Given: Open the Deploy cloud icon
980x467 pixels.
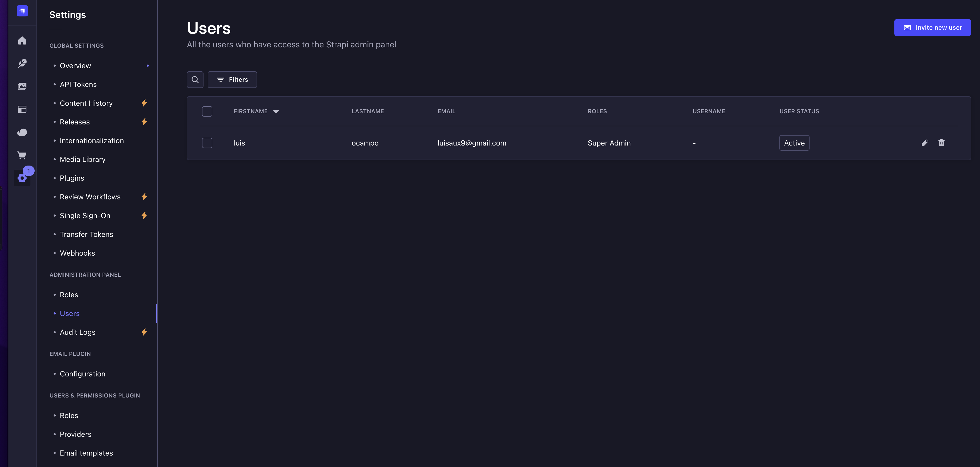Looking at the screenshot, I should (x=22, y=132).
